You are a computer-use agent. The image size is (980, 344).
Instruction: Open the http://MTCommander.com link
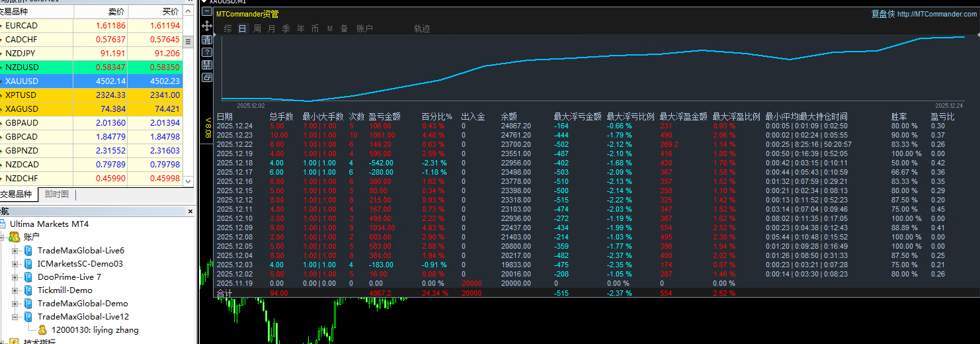point(937,14)
